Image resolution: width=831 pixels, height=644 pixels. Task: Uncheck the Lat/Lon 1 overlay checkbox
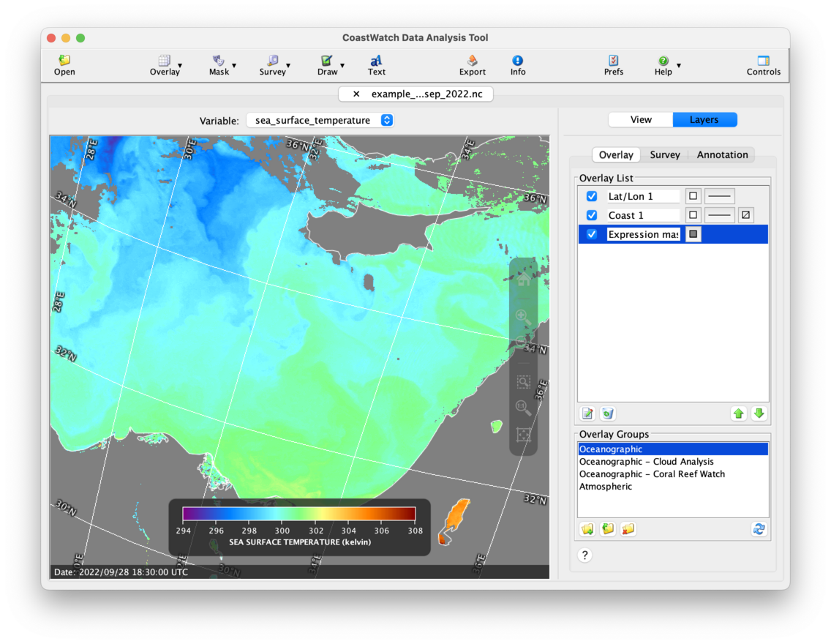[592, 196]
